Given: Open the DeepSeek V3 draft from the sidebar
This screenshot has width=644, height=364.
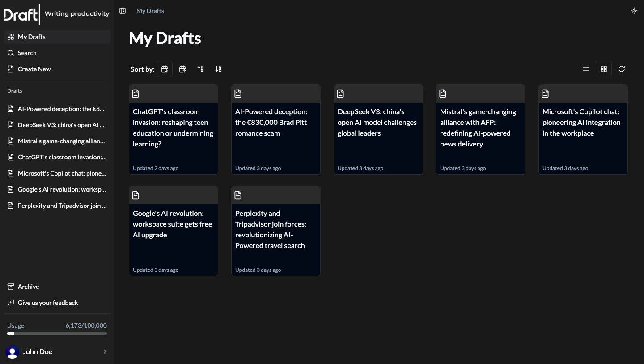Looking at the screenshot, I should point(61,125).
